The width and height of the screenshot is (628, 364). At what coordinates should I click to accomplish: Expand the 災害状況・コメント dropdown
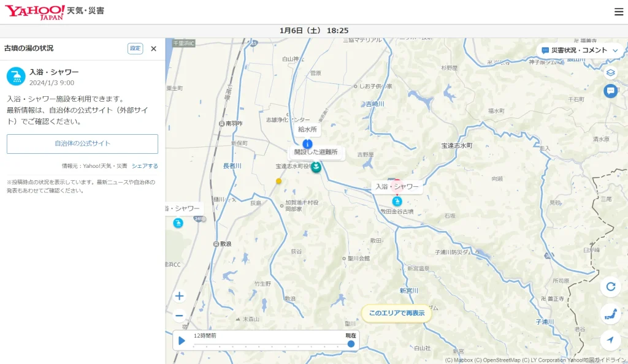pyautogui.click(x=580, y=50)
